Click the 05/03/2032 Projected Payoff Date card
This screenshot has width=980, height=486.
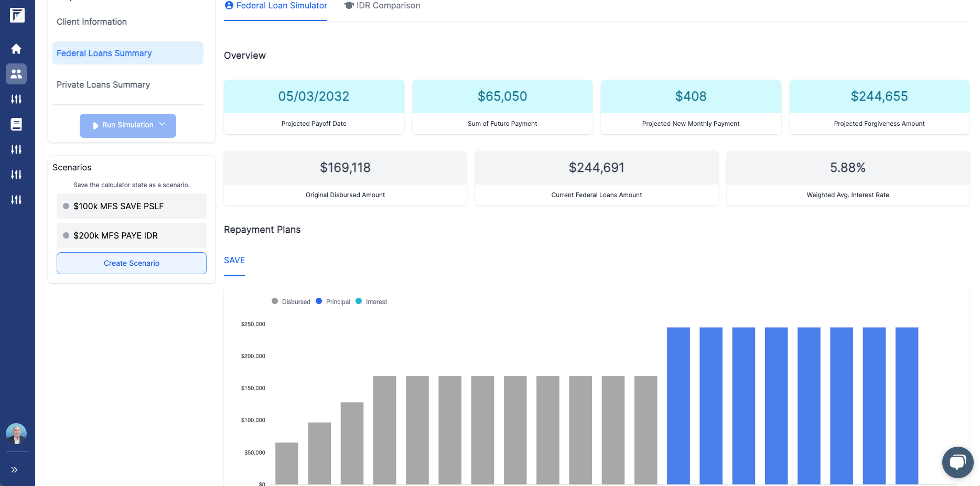(314, 107)
